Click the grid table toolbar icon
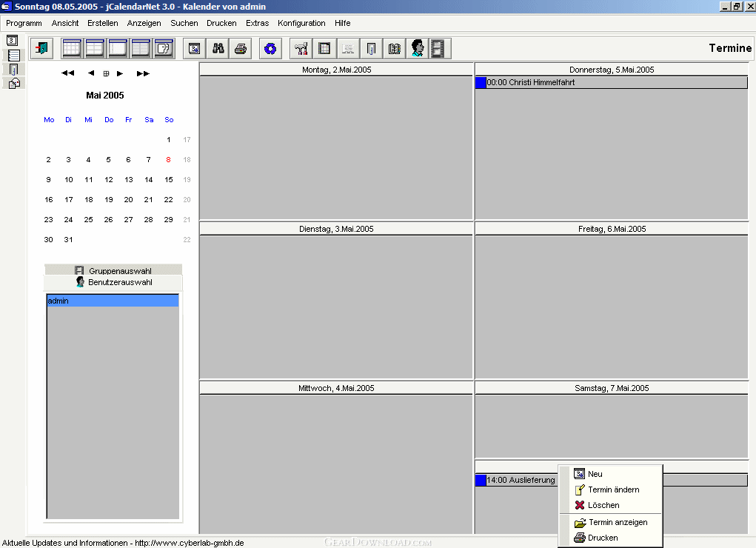The width and height of the screenshot is (756, 548). coord(324,48)
